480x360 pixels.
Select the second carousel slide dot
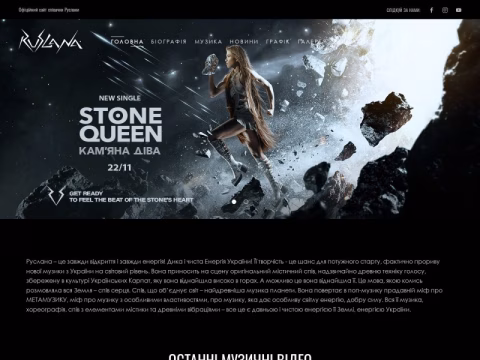[245, 201]
